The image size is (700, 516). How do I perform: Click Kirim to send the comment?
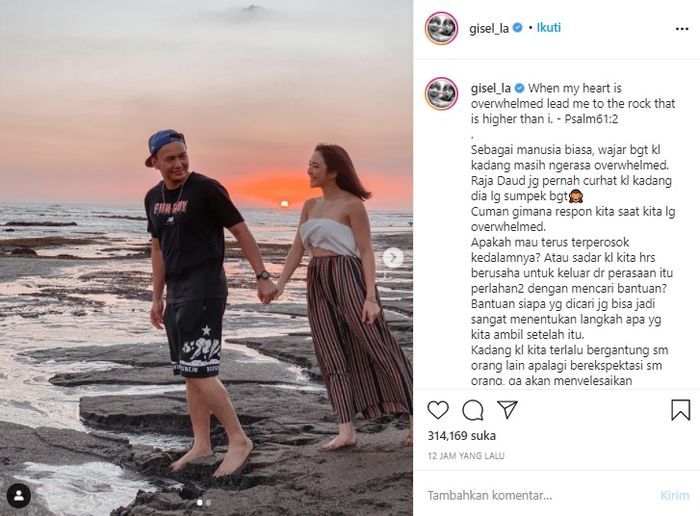[x=675, y=495]
